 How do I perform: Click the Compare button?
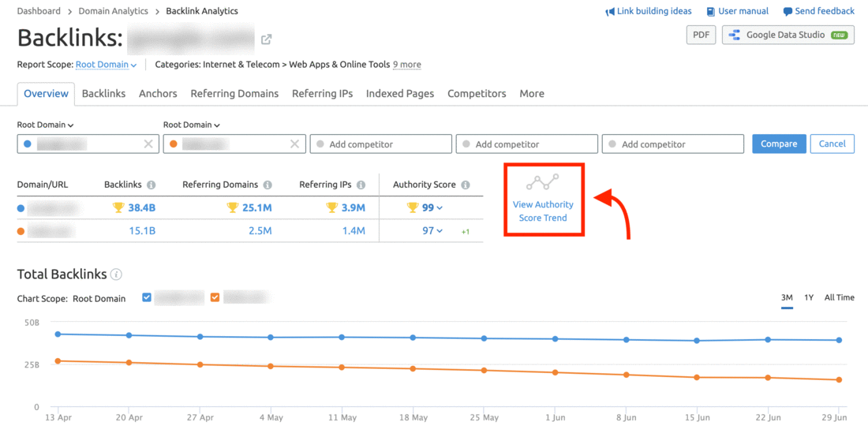coord(779,144)
